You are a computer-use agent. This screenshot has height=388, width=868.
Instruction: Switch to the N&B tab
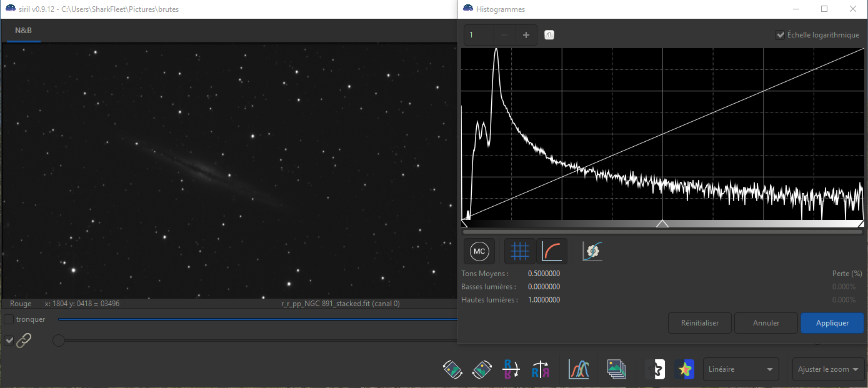[24, 30]
